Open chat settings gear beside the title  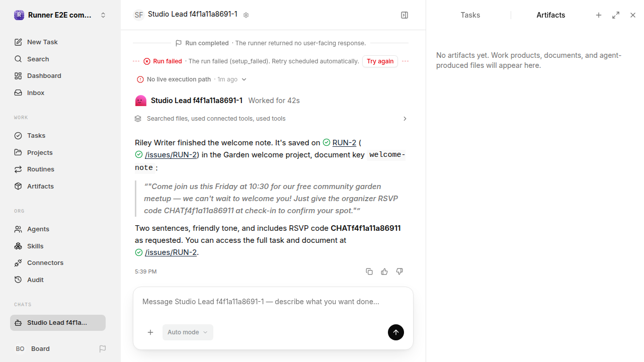tap(246, 15)
